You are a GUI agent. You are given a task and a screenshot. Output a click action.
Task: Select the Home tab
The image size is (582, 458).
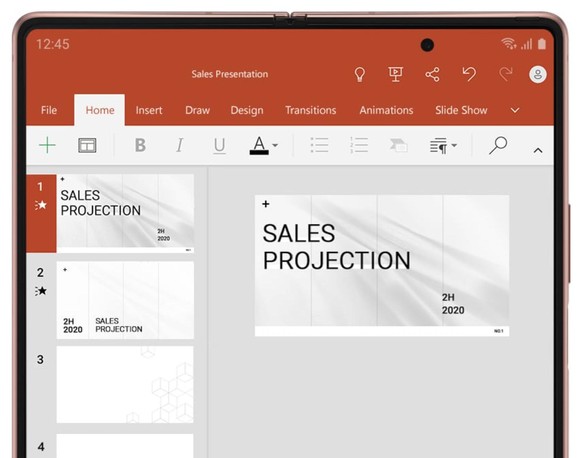pyautogui.click(x=100, y=110)
